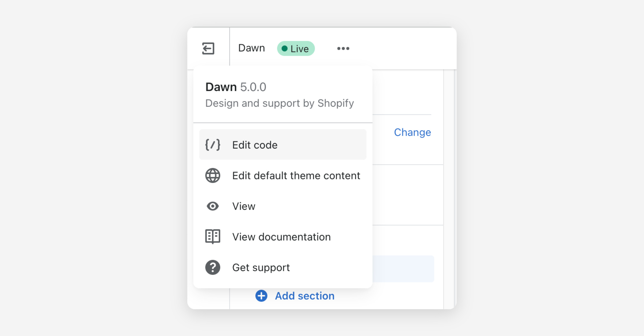Click the blue plus icon for Add section

click(261, 296)
